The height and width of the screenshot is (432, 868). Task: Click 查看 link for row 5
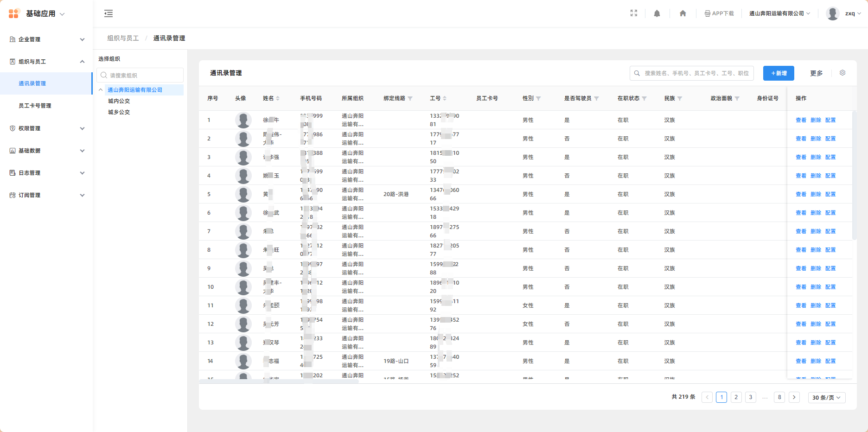[x=801, y=194]
